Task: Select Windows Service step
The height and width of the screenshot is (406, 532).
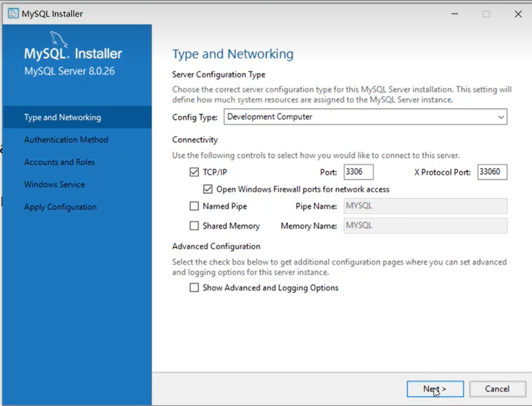Action: point(55,184)
